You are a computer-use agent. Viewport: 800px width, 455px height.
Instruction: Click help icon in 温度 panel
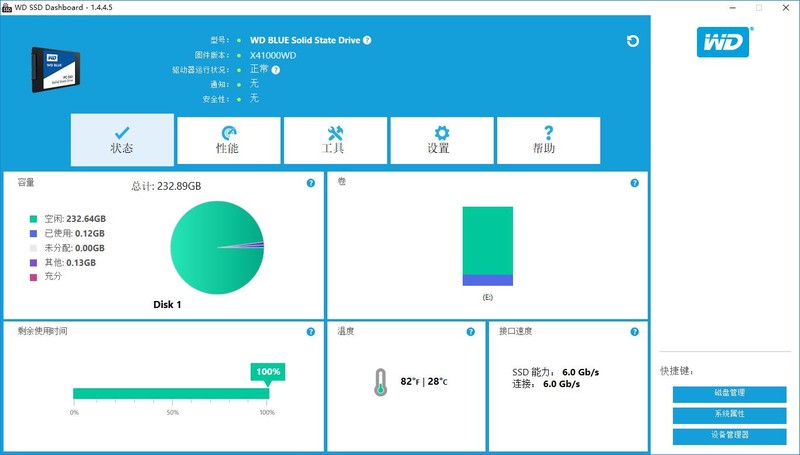click(470, 331)
